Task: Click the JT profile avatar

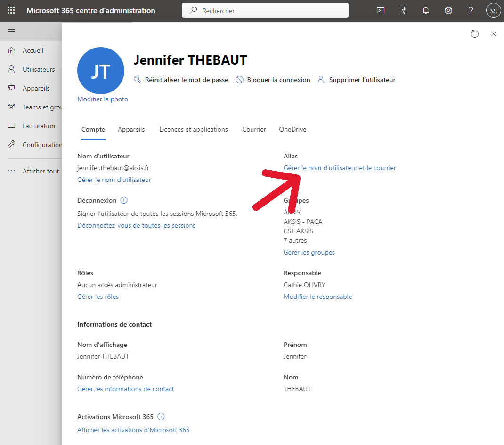Action: pos(101,71)
